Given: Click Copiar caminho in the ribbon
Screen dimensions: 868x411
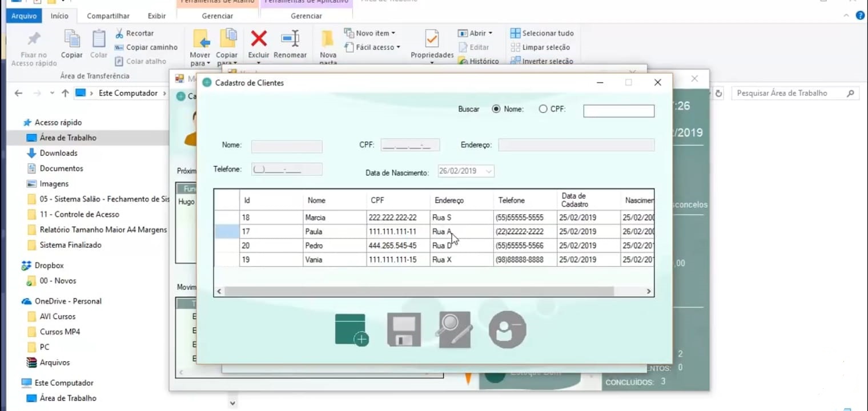Looking at the screenshot, I should 146,47.
